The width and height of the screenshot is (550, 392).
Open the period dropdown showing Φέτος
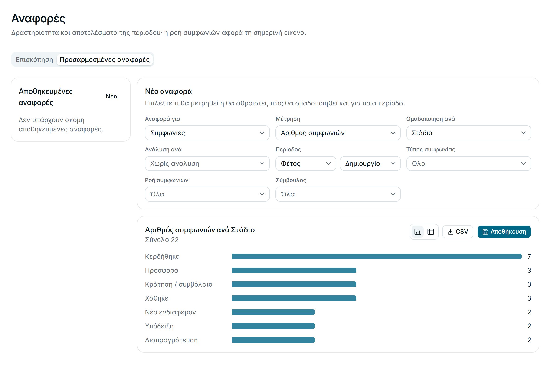pyautogui.click(x=306, y=163)
